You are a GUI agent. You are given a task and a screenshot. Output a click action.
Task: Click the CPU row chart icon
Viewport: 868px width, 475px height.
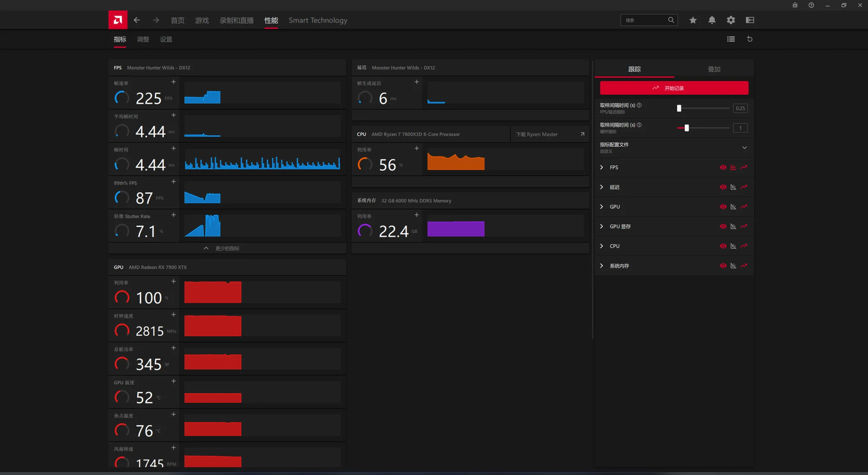pos(733,246)
